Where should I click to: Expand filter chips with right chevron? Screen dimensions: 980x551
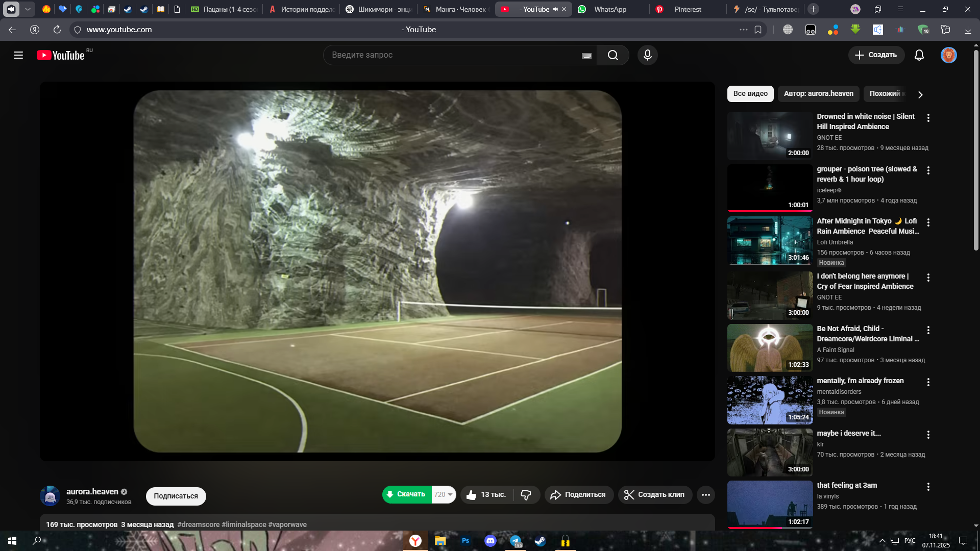(920, 94)
